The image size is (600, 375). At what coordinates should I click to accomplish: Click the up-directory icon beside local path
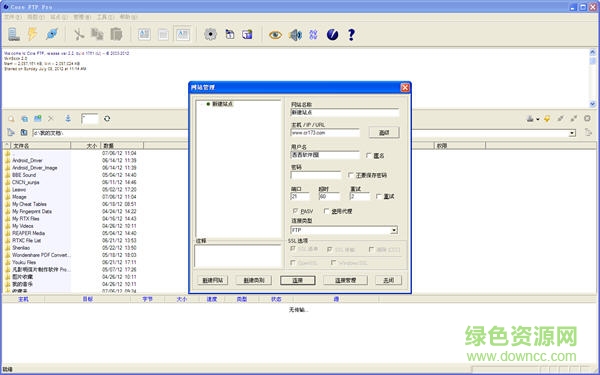point(24,132)
